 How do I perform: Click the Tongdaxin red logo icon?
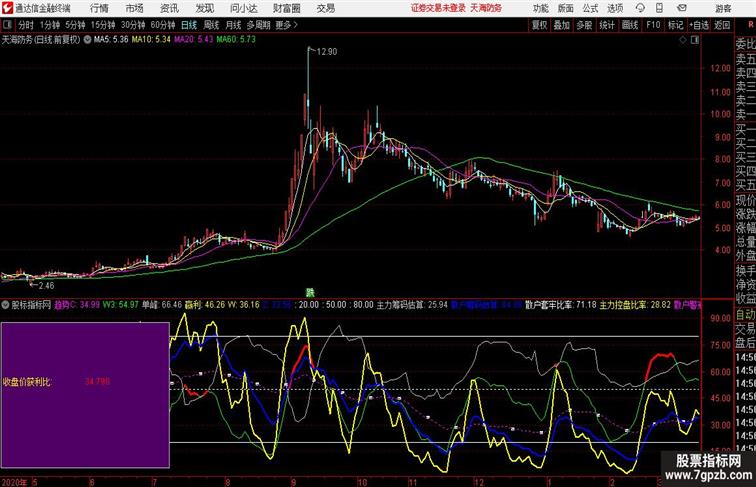coord(7,8)
